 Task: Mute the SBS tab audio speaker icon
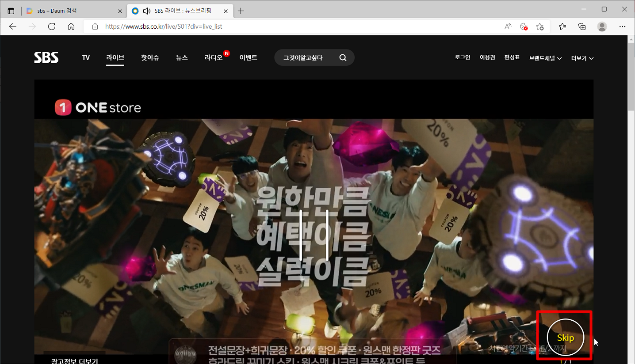pyautogui.click(x=147, y=11)
